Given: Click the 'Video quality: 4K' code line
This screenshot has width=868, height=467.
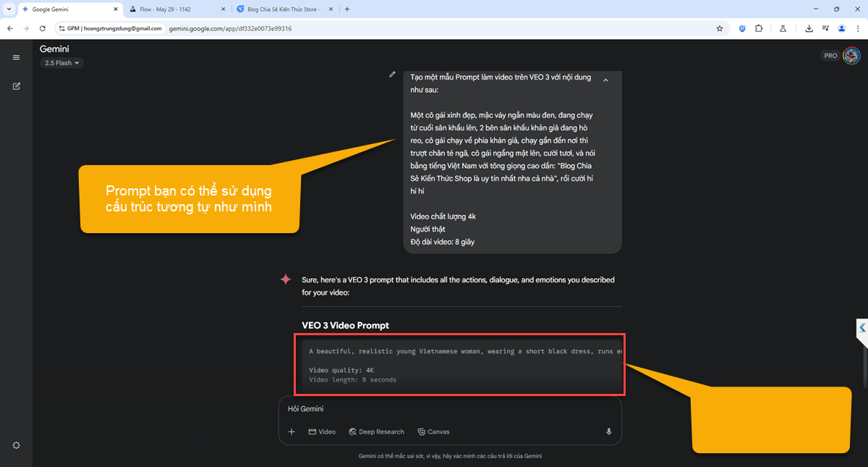Looking at the screenshot, I should [x=341, y=370].
